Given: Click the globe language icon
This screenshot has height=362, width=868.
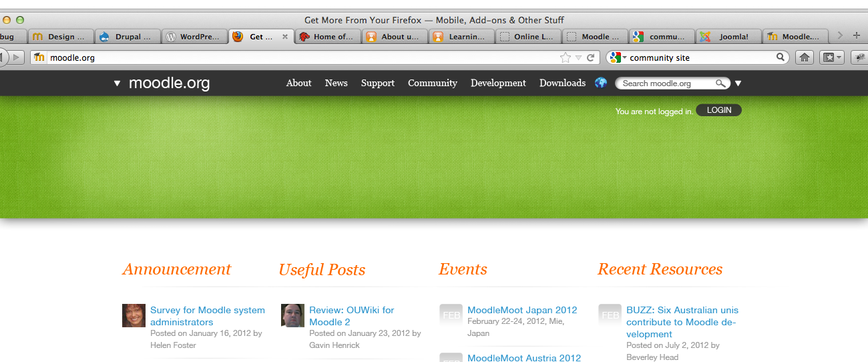Looking at the screenshot, I should (601, 83).
